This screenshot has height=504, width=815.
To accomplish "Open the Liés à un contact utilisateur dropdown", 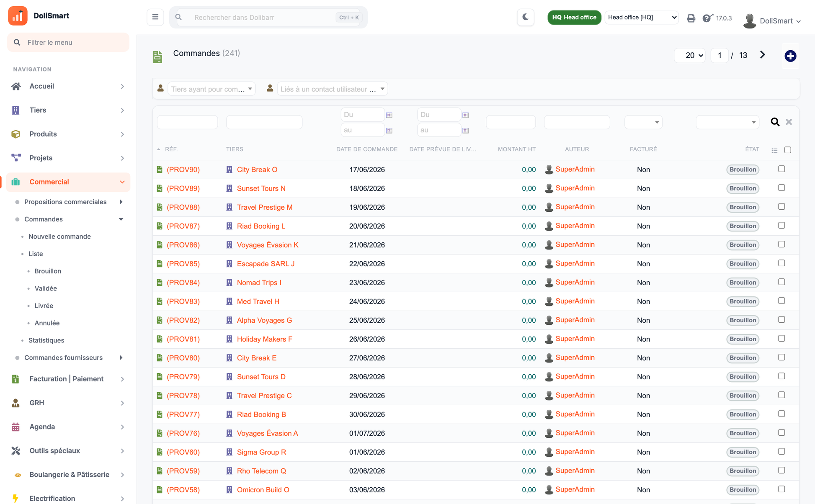I will pyautogui.click(x=333, y=89).
